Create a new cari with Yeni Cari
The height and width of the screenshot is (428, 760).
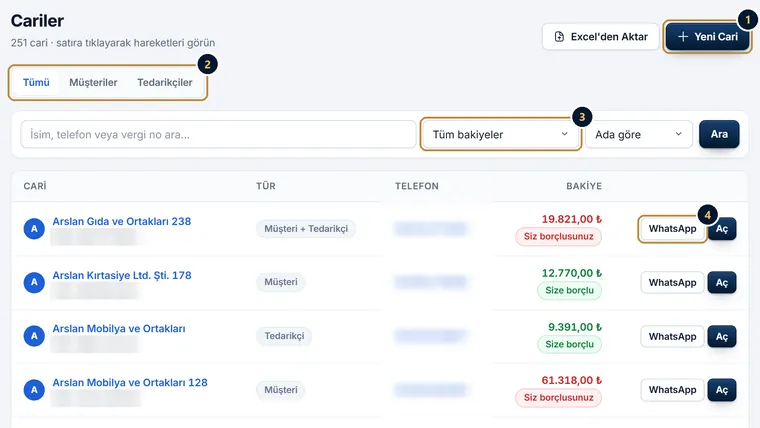(x=708, y=37)
